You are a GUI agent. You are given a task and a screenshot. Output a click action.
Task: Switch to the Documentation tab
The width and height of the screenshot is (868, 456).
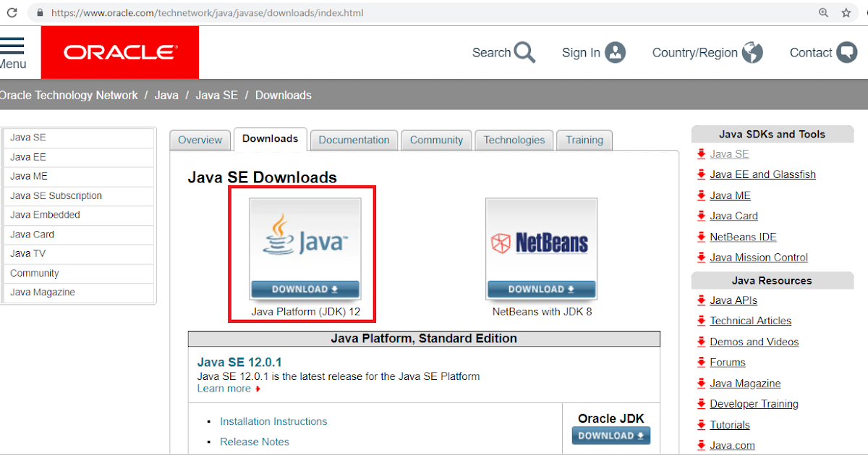(354, 140)
